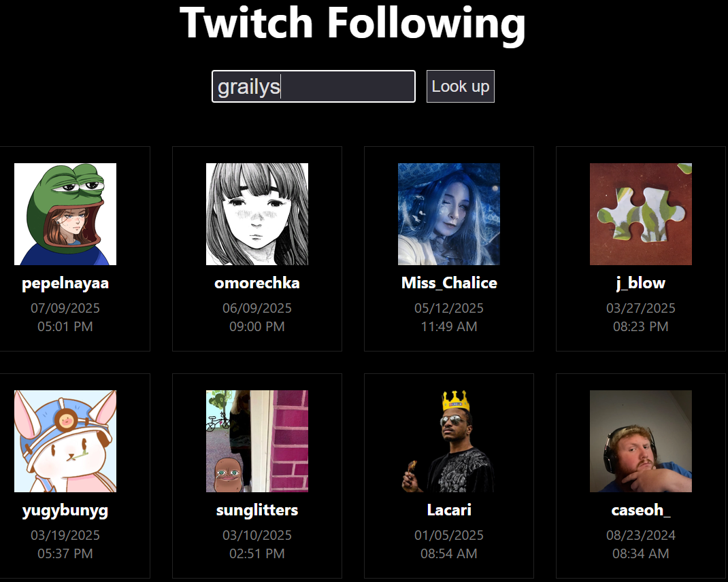Click the Look up button
Screen dimensions: 728x582
tap(461, 86)
